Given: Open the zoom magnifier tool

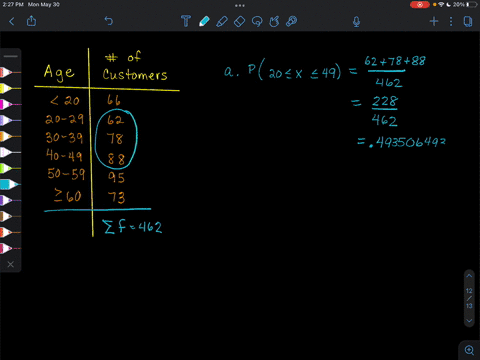Looking at the screenshot, I should point(469,350).
